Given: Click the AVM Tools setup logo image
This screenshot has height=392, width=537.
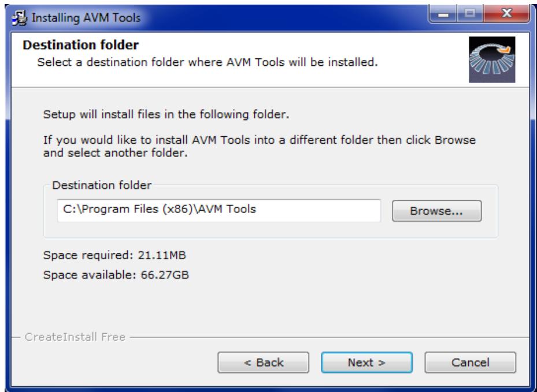Looking at the screenshot, I should pyautogui.click(x=492, y=59).
